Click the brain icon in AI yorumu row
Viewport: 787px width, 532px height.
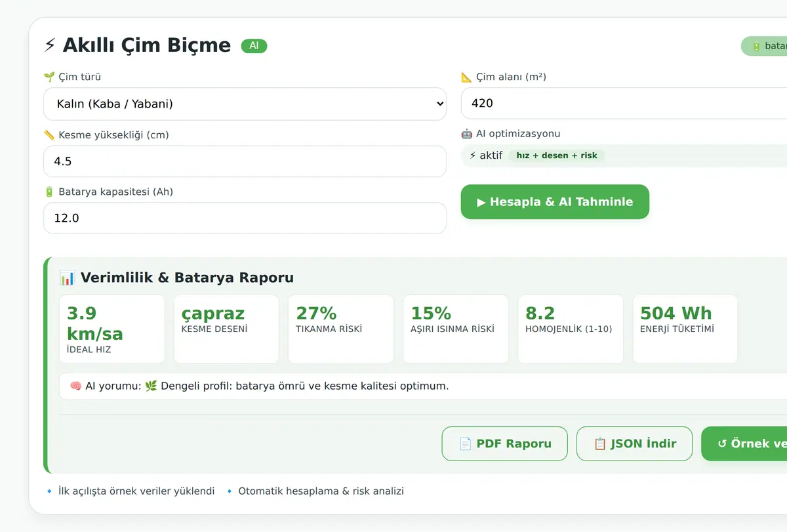(75, 386)
